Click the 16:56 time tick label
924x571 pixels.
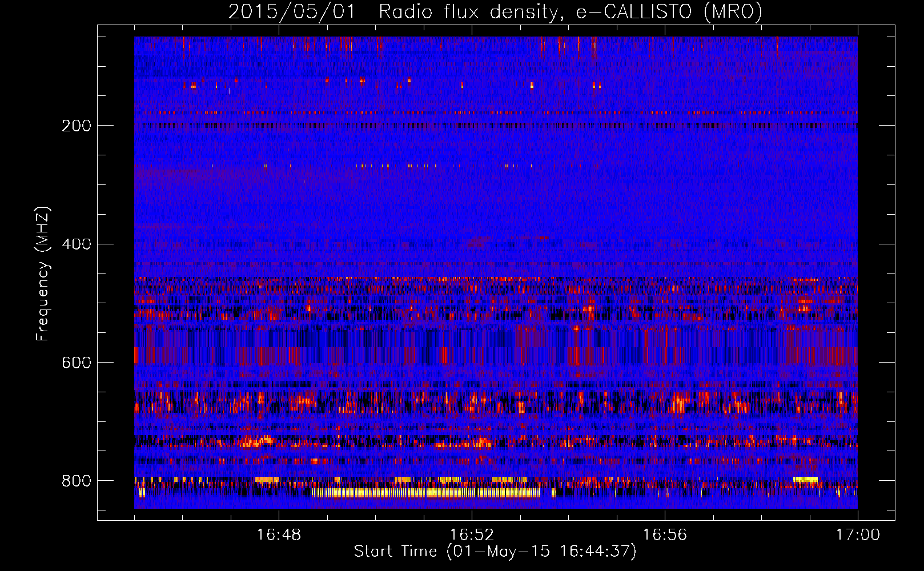665,535
